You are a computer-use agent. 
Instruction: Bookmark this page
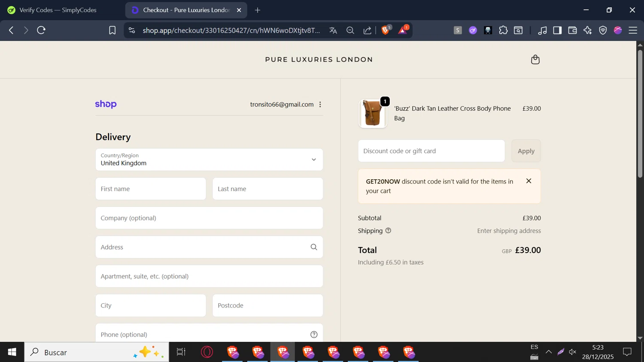pos(112,30)
